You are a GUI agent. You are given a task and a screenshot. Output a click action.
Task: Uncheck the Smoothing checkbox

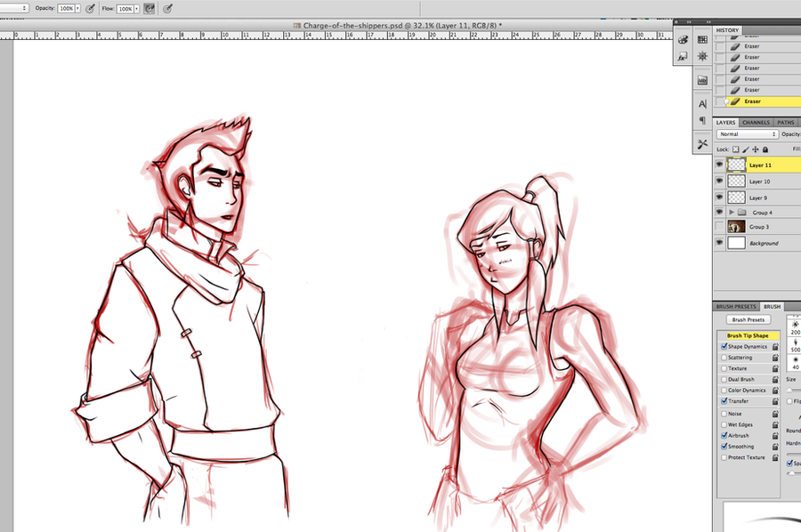[724, 446]
